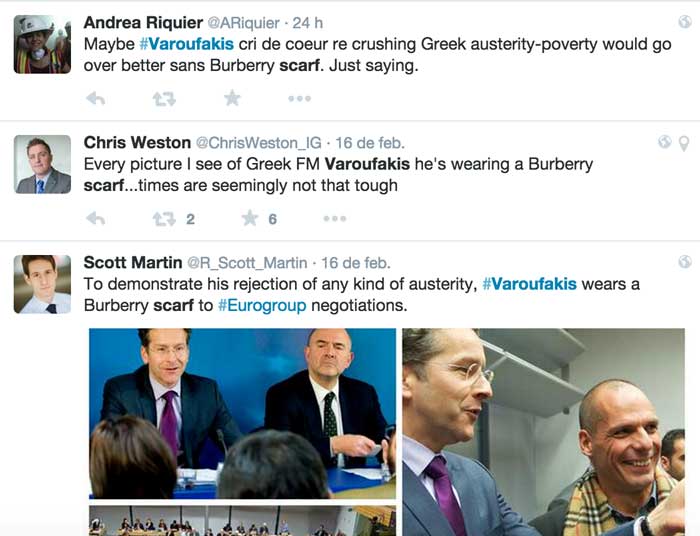Click globe icon on Scott Martin's tweet

click(684, 262)
